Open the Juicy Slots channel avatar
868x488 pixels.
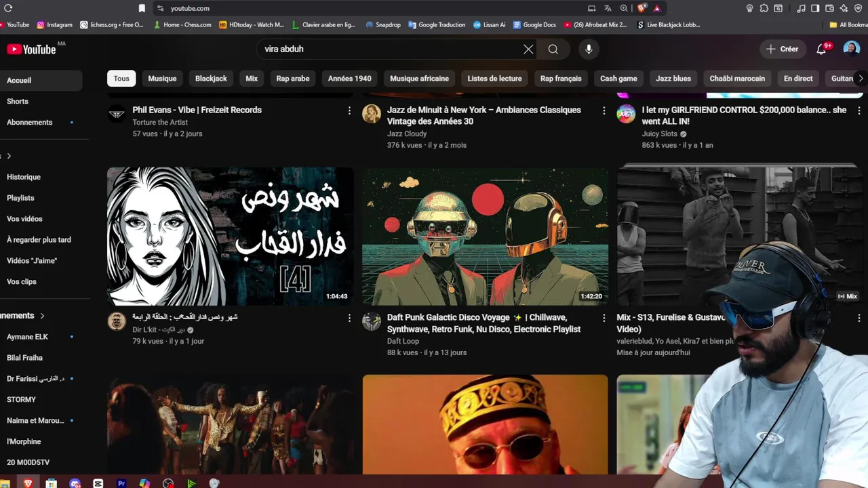(x=626, y=114)
